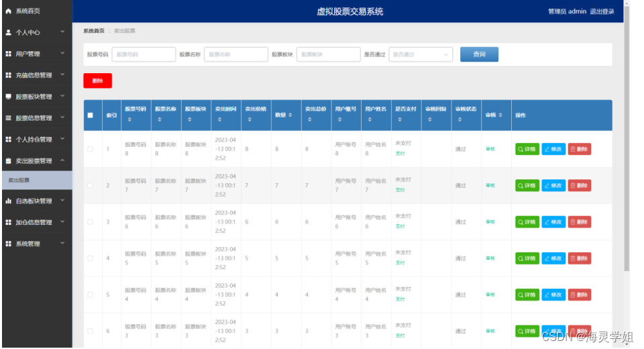Open the 系统首页 sidebar item
Viewport: 644px width, 349px height.
tap(37, 11)
